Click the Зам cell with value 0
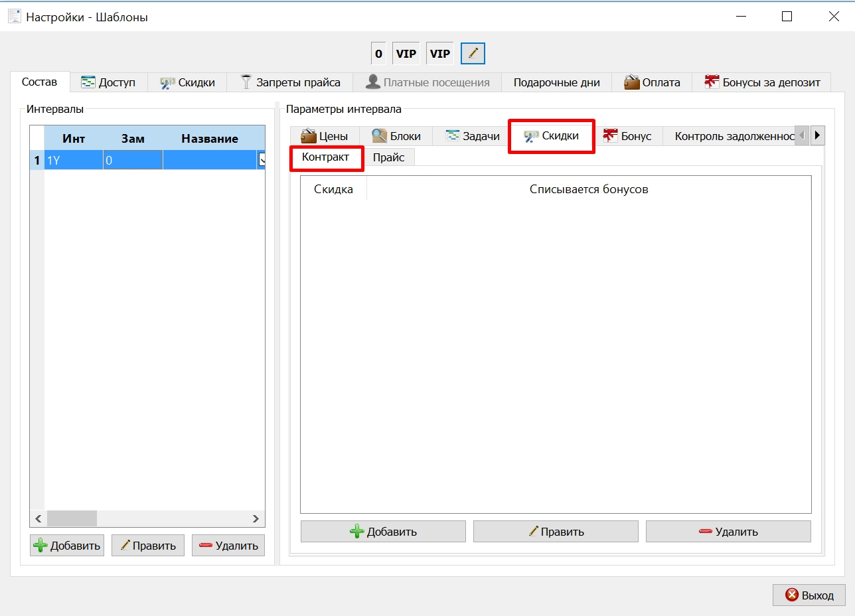The width and height of the screenshot is (855, 616). click(x=133, y=160)
